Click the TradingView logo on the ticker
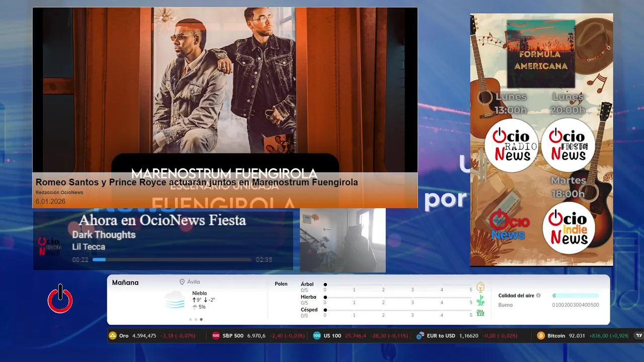This screenshot has width=644, height=362. [639, 335]
